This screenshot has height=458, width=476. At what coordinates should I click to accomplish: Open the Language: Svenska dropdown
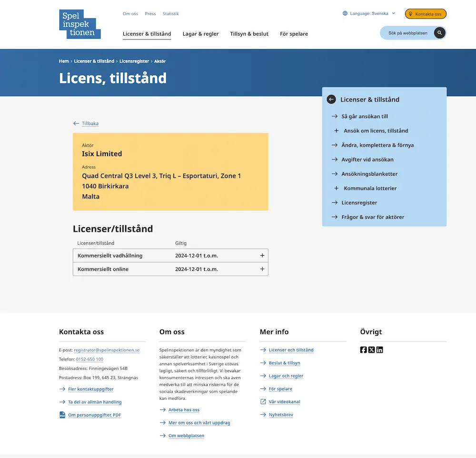tap(369, 13)
